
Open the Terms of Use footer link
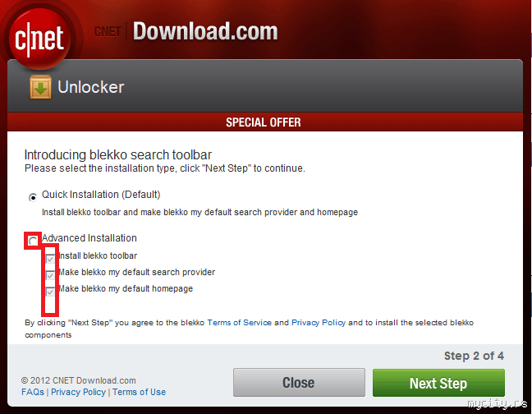pos(139,392)
